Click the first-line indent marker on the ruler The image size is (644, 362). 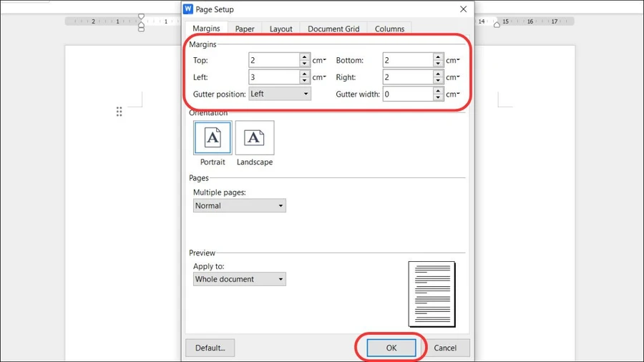141,17
